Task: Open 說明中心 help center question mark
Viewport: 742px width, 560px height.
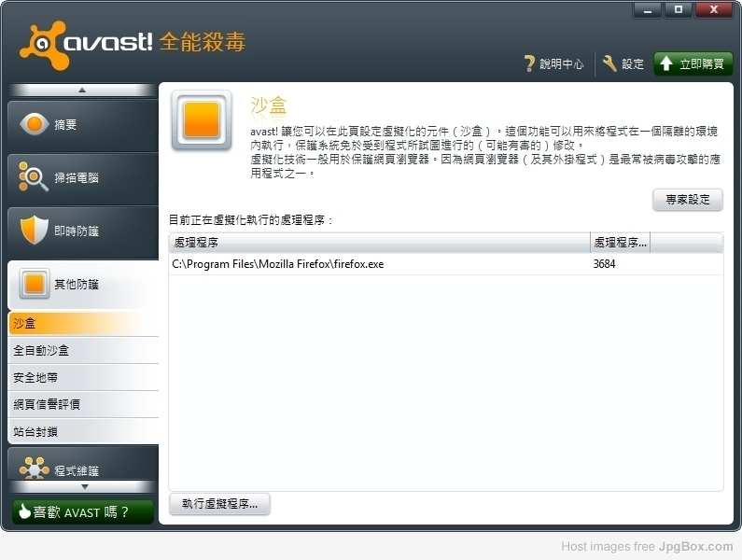Action: 529,63
